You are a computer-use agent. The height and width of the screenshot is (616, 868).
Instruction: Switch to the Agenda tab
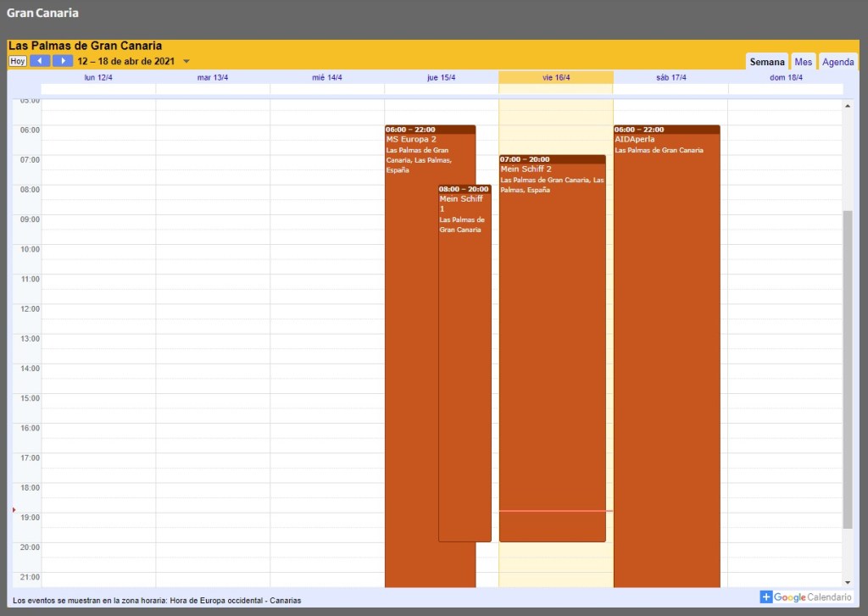coord(838,62)
